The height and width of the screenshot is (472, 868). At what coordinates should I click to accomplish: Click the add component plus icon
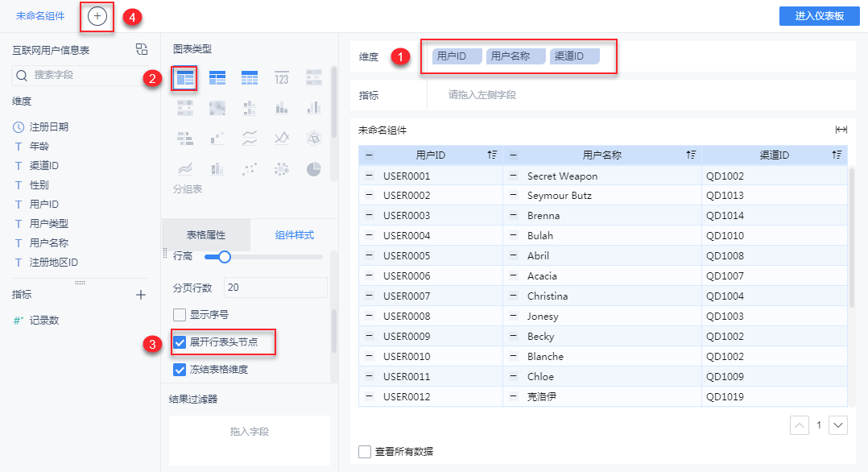click(x=97, y=17)
